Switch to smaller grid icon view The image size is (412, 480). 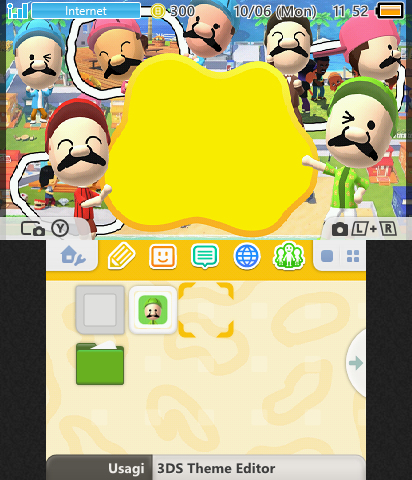(353, 256)
